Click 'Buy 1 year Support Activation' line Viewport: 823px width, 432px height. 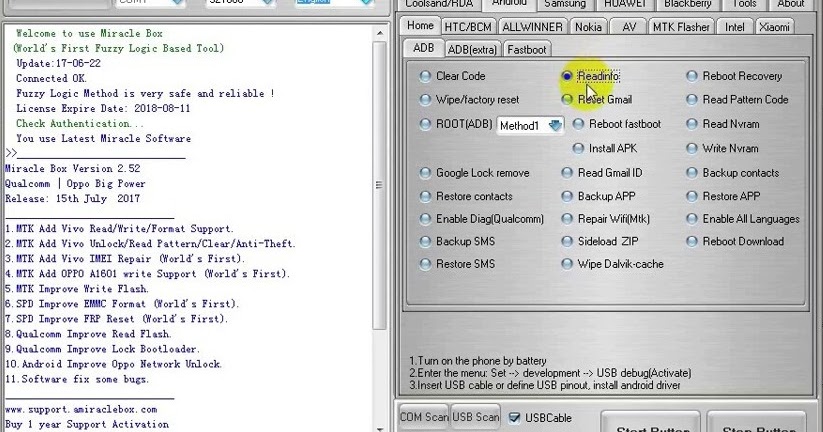coord(87,424)
